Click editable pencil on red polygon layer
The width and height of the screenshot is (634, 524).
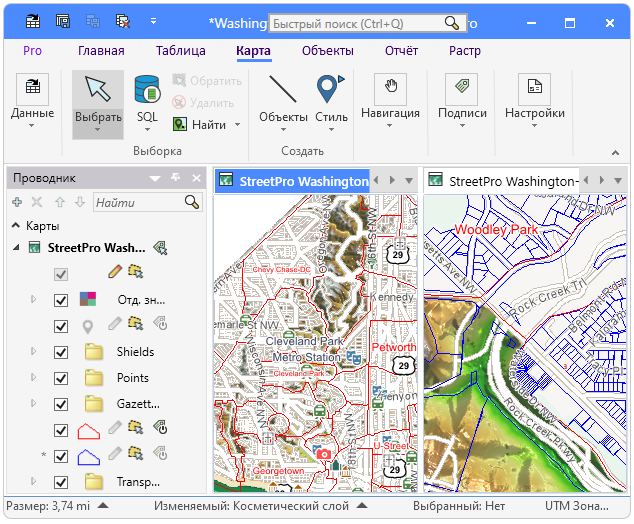point(115,427)
